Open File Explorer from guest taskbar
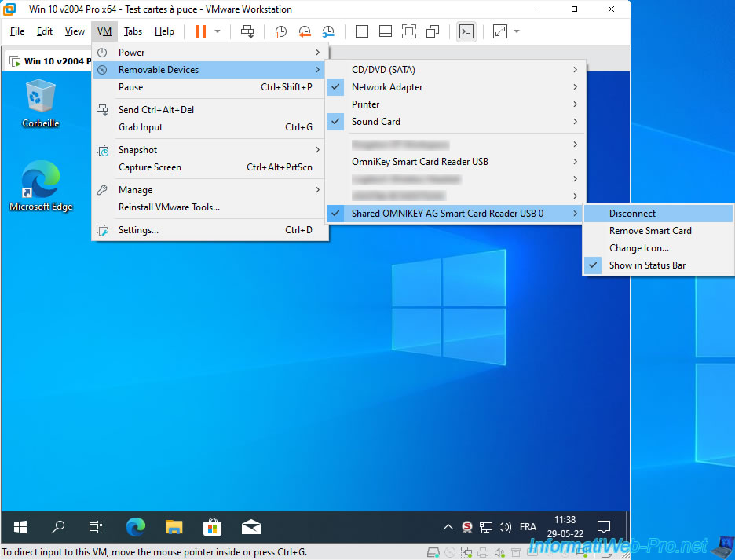Image resolution: width=735 pixels, height=560 pixels. [174, 527]
